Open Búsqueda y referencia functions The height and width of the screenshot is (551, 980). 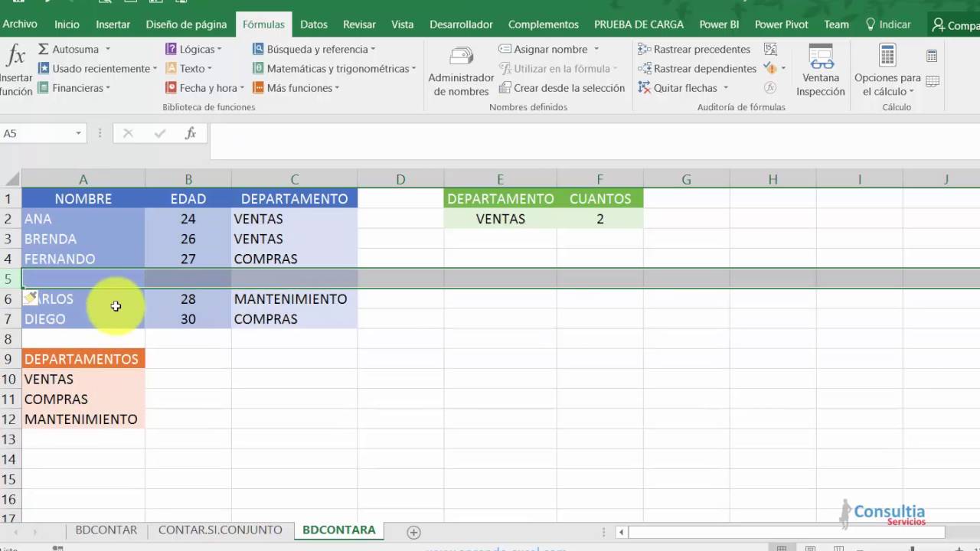click(x=314, y=49)
